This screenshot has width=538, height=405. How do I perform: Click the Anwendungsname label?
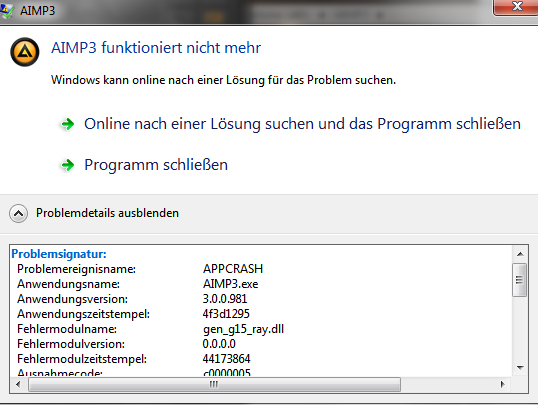[68, 284]
